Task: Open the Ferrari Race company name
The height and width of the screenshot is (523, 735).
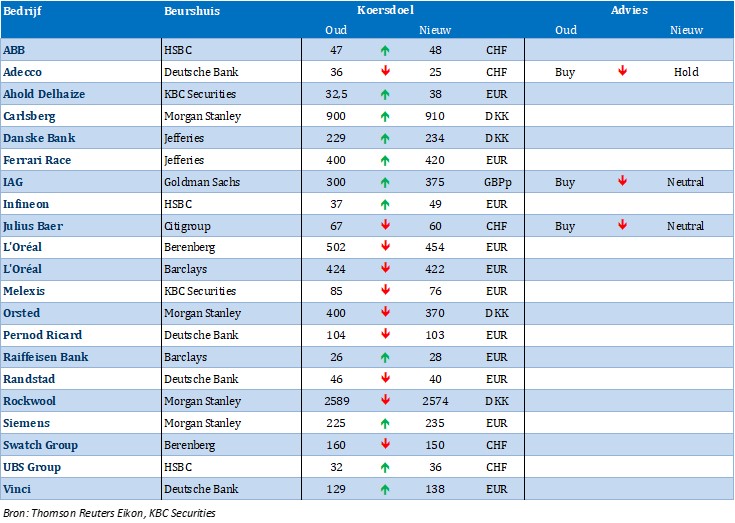Action: [37, 160]
